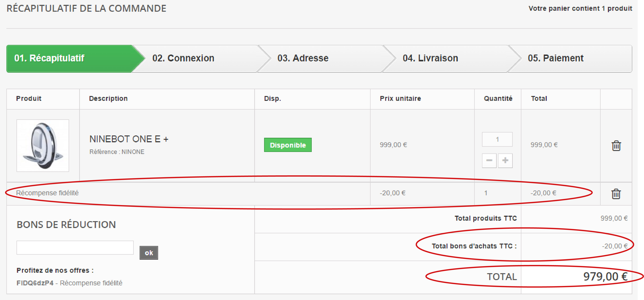Go to the 02. Connexion step
Screen dimensions: 644x300
coord(183,58)
